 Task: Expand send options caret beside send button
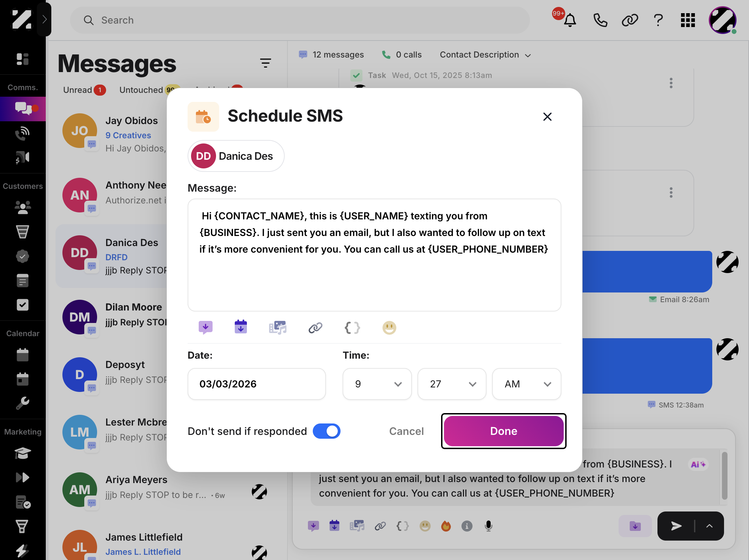coord(709,526)
